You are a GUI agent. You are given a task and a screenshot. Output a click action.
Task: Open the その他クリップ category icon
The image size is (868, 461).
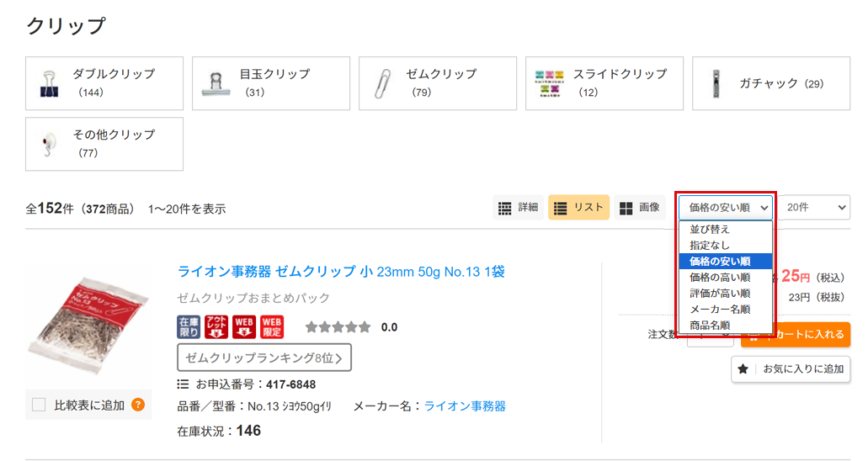[49, 144]
